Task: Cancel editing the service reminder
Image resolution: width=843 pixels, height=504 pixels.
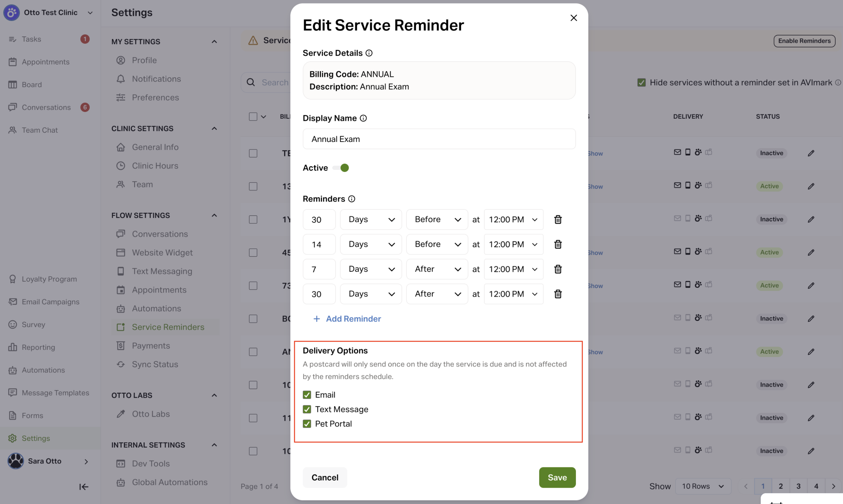Action: [x=325, y=478]
